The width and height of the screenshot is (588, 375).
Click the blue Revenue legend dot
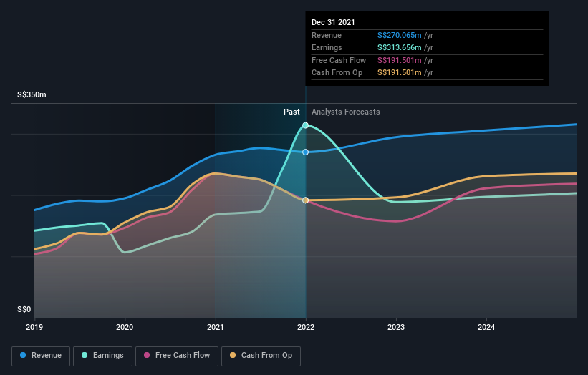23,355
